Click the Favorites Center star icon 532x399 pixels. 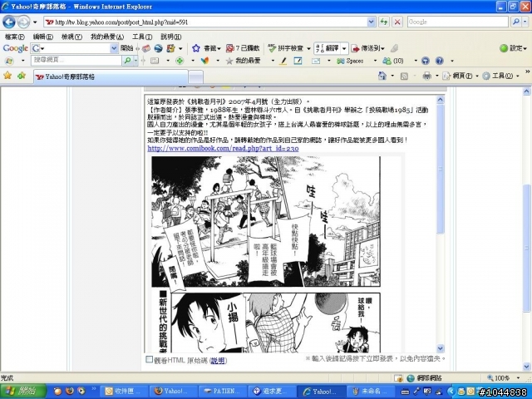[7, 76]
